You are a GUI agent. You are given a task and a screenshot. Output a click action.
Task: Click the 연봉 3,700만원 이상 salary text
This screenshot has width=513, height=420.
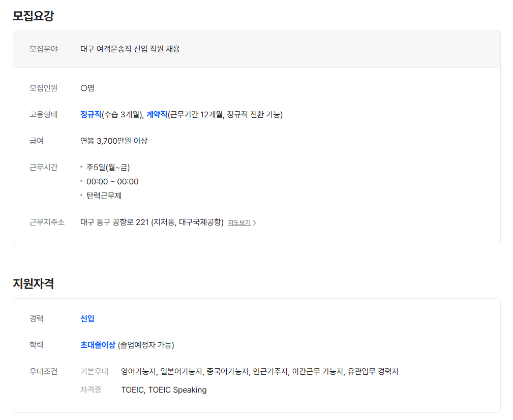(x=114, y=141)
